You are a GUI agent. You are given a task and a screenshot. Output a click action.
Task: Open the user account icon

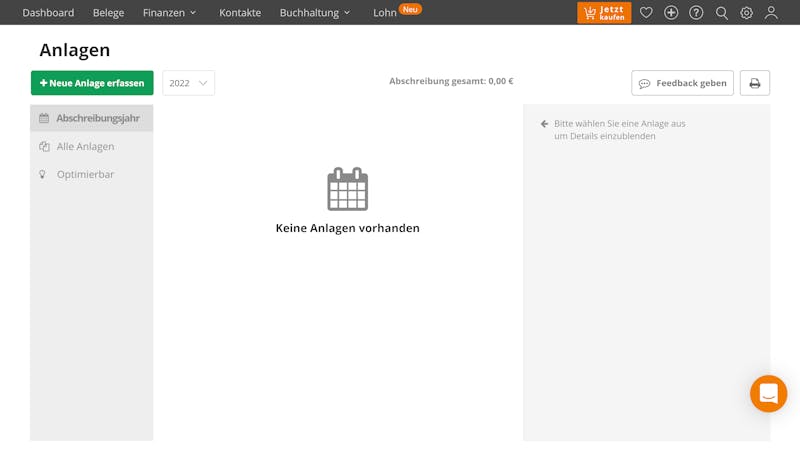pos(771,13)
